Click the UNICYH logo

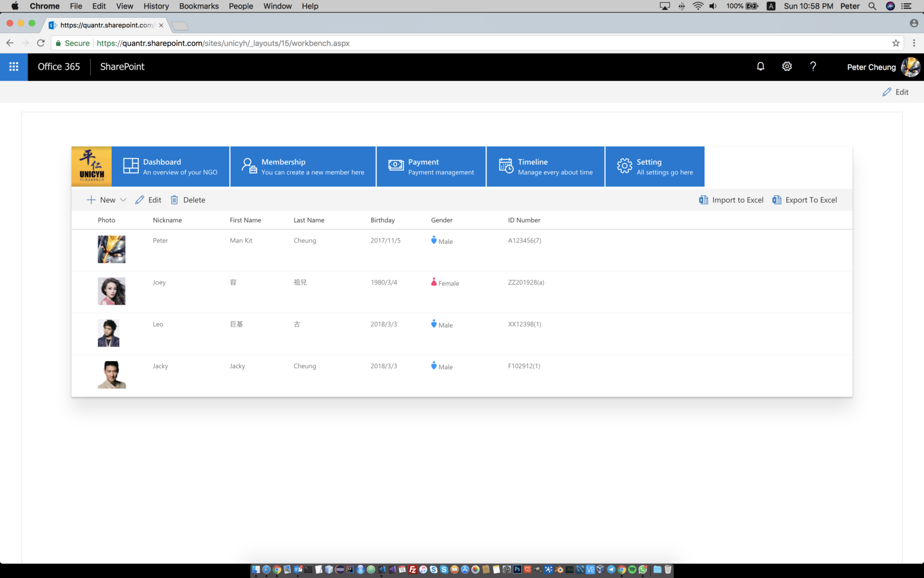(90, 166)
